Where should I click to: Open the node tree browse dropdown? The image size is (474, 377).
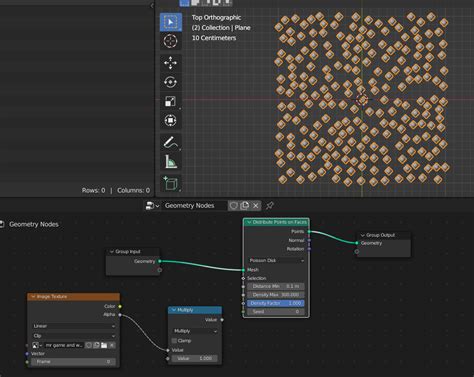pyautogui.click(x=152, y=206)
